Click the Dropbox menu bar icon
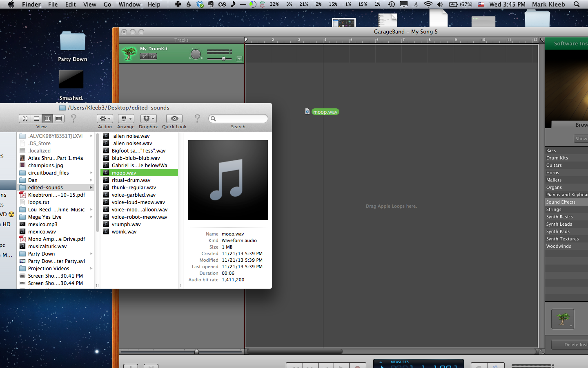The height and width of the screenshot is (368, 588). point(200,4)
